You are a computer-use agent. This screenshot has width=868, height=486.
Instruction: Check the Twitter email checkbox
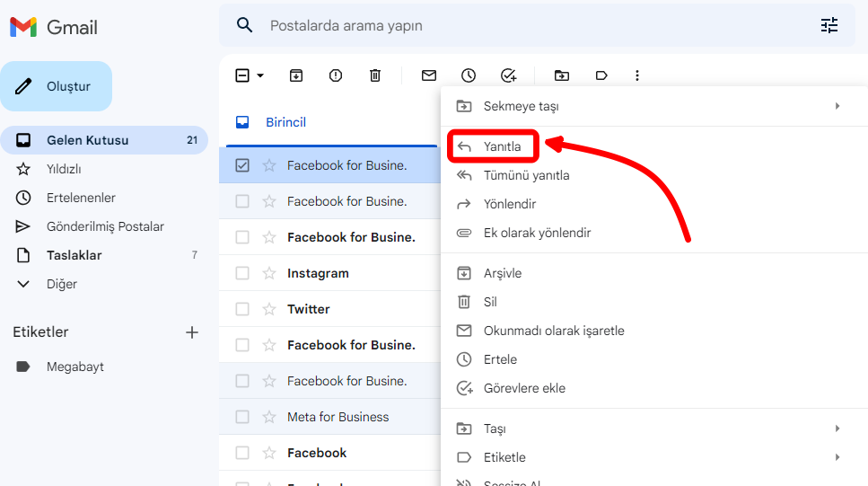point(242,309)
